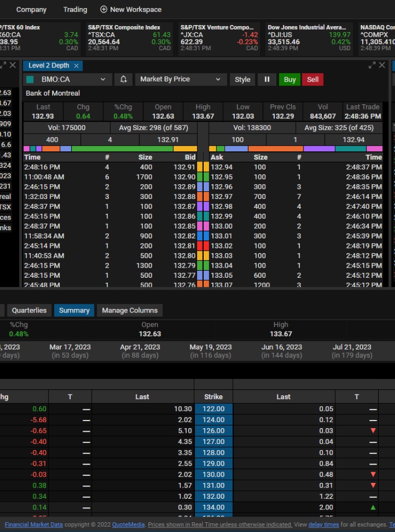Click the teal symbol link color square
Image resolution: width=395 pixels, height=532 pixels.
click(30, 79)
